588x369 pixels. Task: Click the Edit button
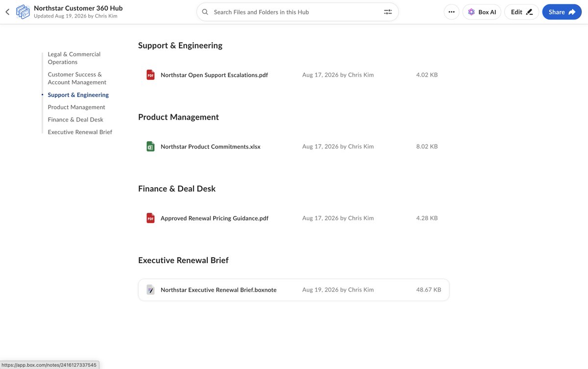pyautogui.click(x=521, y=12)
